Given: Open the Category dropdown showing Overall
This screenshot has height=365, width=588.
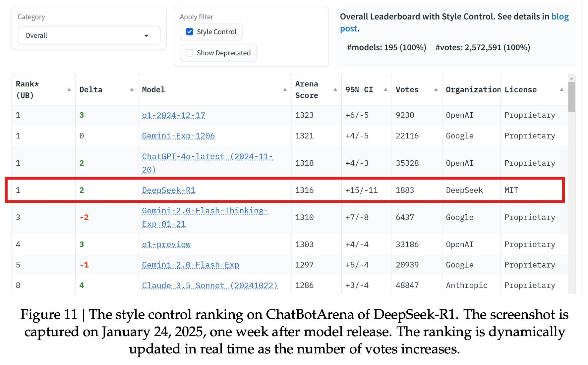Looking at the screenshot, I should pyautogui.click(x=88, y=35).
